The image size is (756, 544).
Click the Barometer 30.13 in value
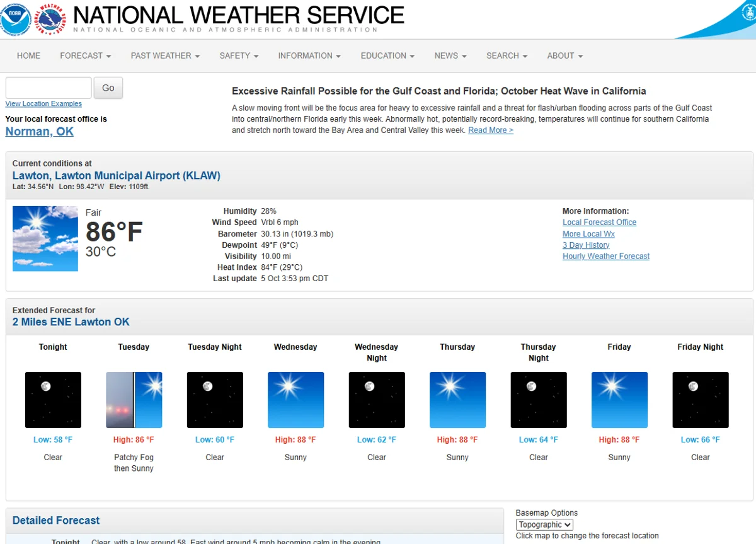point(297,234)
